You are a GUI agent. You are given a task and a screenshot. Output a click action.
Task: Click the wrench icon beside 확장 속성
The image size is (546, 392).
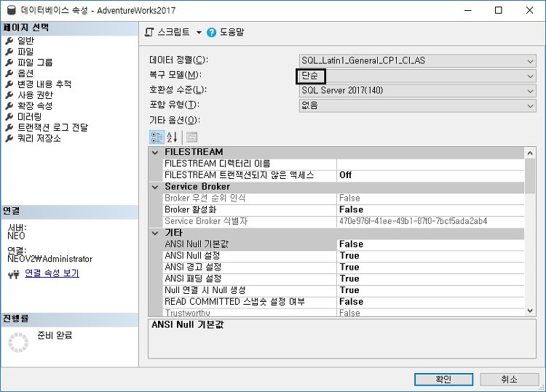[9, 105]
